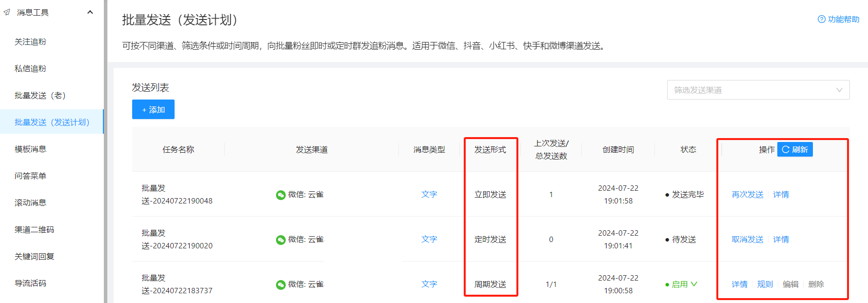Click 再次发送 link in first row
The image size is (868, 303).
[x=748, y=195]
